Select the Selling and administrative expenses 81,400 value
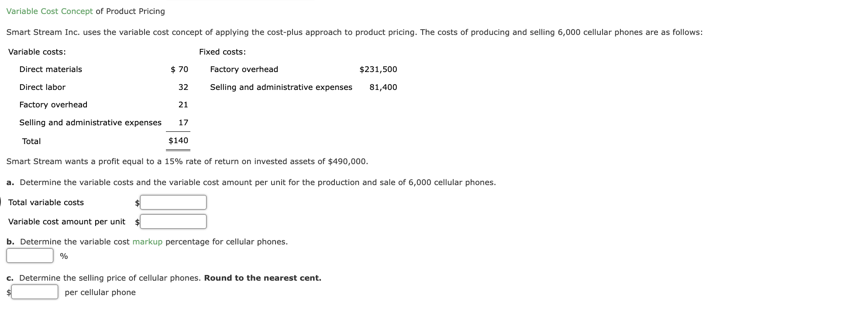The image size is (868, 323). 383,87
